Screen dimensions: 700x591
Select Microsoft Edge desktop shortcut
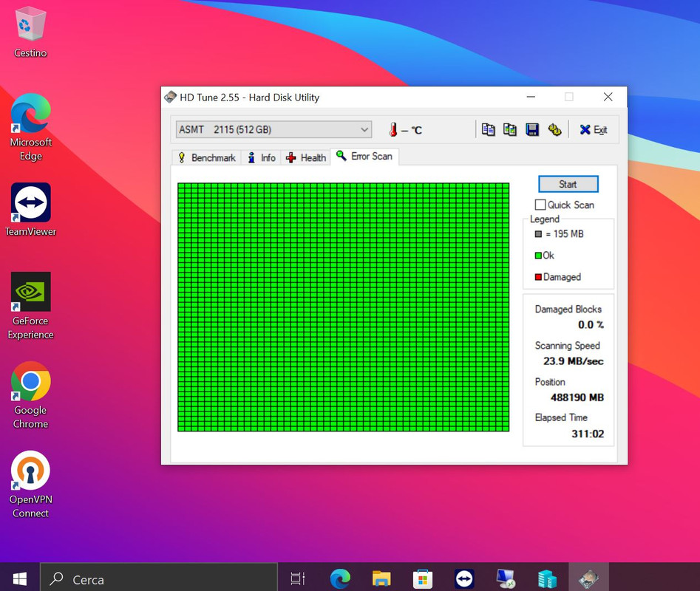point(30,127)
